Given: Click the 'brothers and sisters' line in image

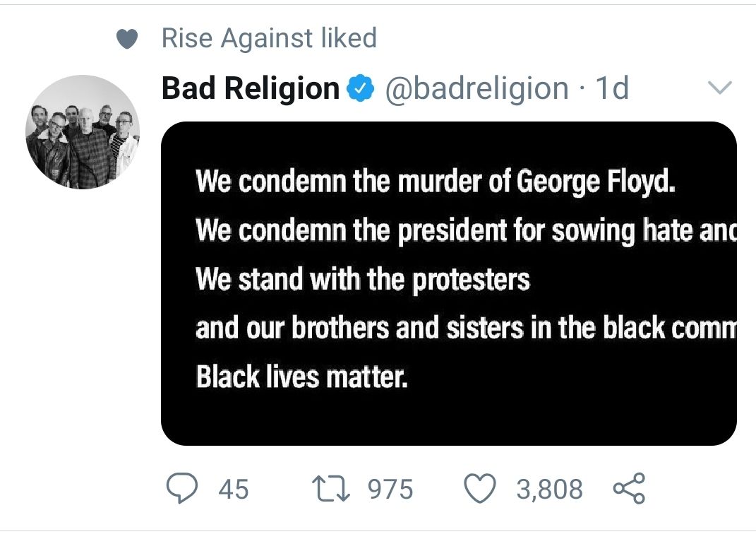Looking at the screenshot, I should point(464,328).
